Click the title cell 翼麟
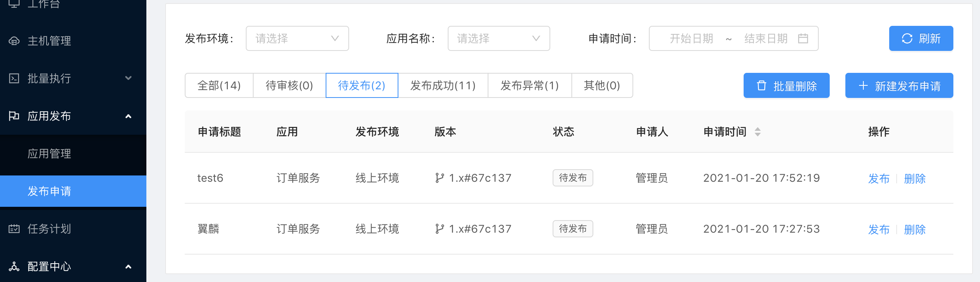980x282 pixels. pos(208,229)
